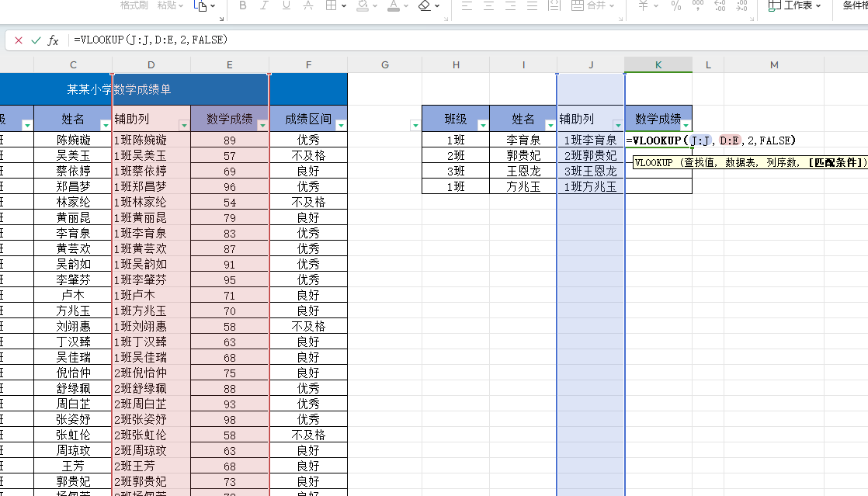Open filter dropdown for left table 姓名
Screen dimensions: 868x496
click(x=105, y=126)
